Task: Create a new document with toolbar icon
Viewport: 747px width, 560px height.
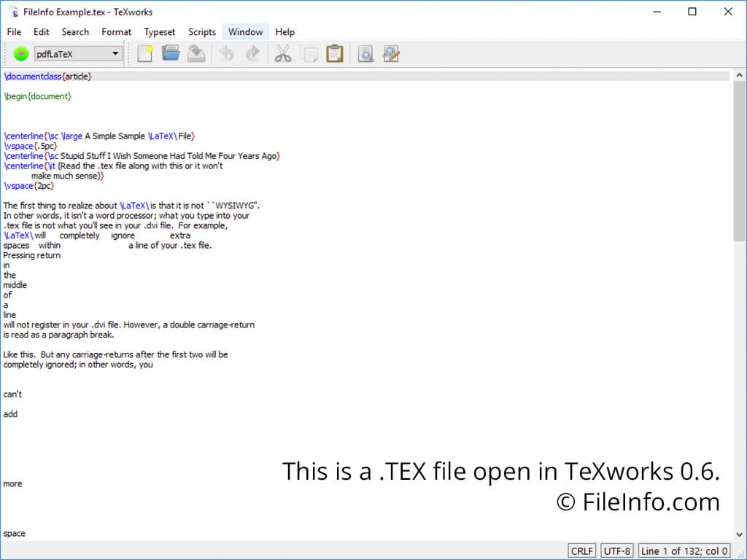Action: 145,53
